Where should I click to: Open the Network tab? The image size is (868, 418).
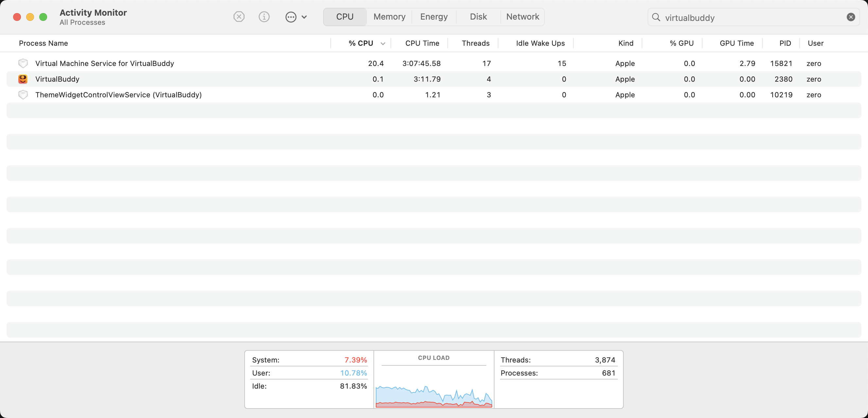(523, 17)
